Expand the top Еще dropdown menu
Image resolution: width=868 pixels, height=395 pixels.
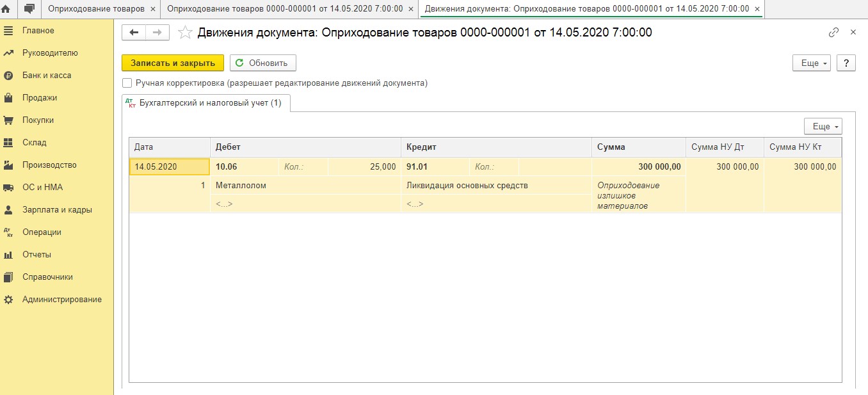pos(811,63)
